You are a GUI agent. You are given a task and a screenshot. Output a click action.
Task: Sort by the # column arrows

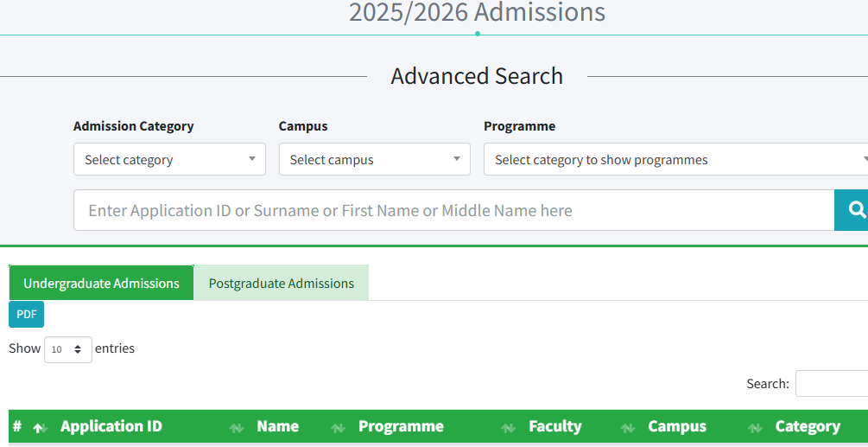[x=39, y=427]
